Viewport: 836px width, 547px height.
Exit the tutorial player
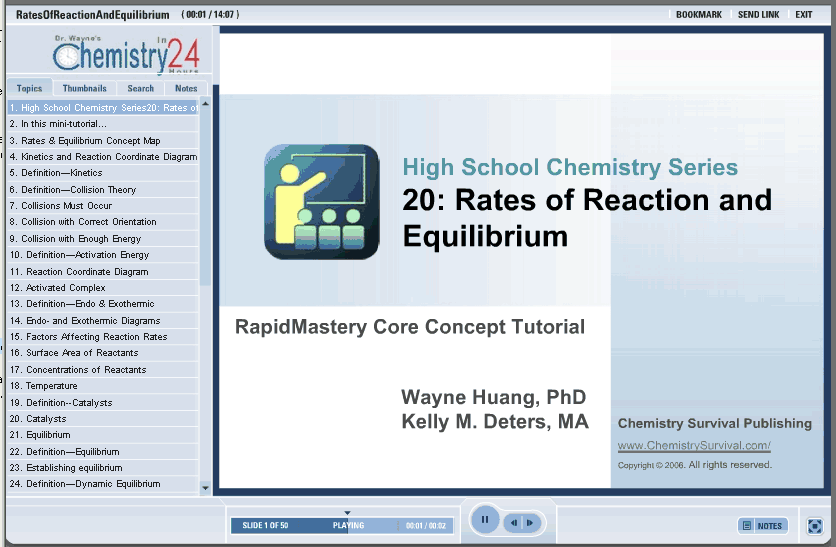(x=804, y=15)
